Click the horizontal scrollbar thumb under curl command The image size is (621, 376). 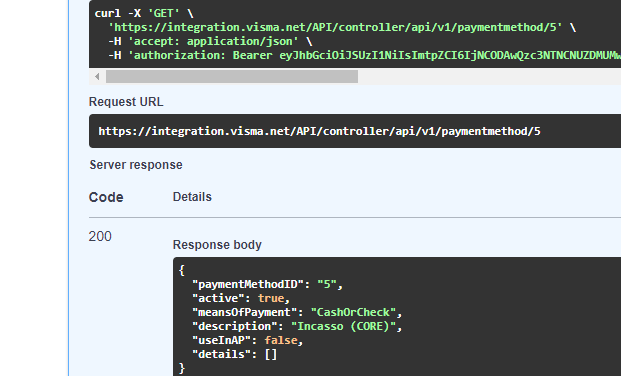232,76
